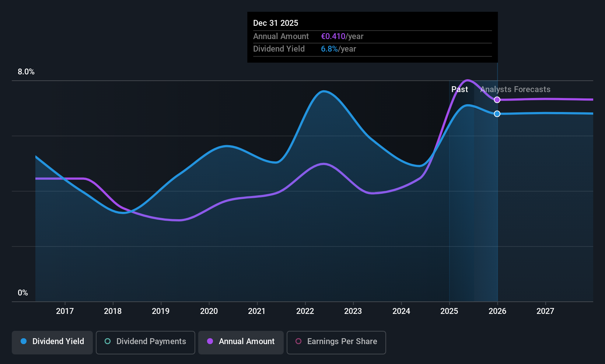Click the 2023 x-axis label

tap(353, 311)
